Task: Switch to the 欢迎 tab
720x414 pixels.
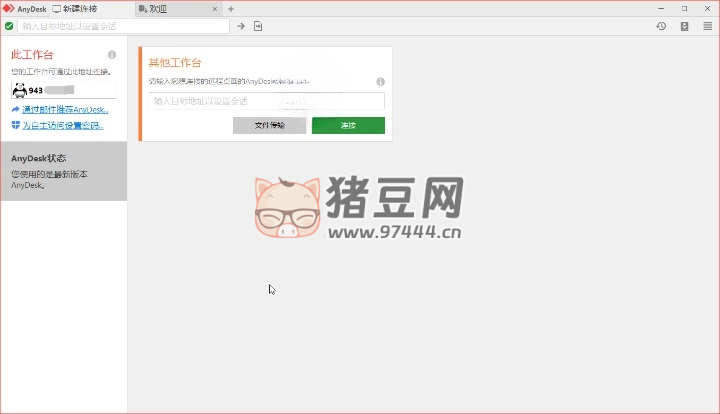Action: 160,8
